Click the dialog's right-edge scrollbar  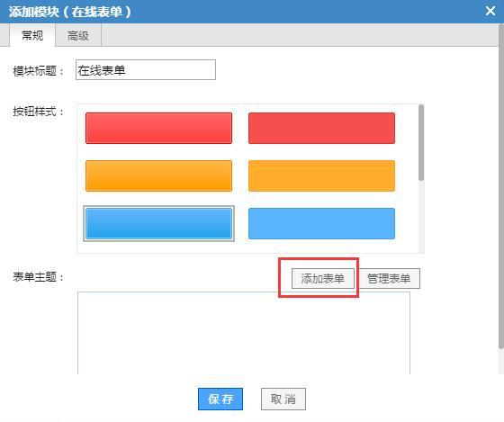coord(501,186)
